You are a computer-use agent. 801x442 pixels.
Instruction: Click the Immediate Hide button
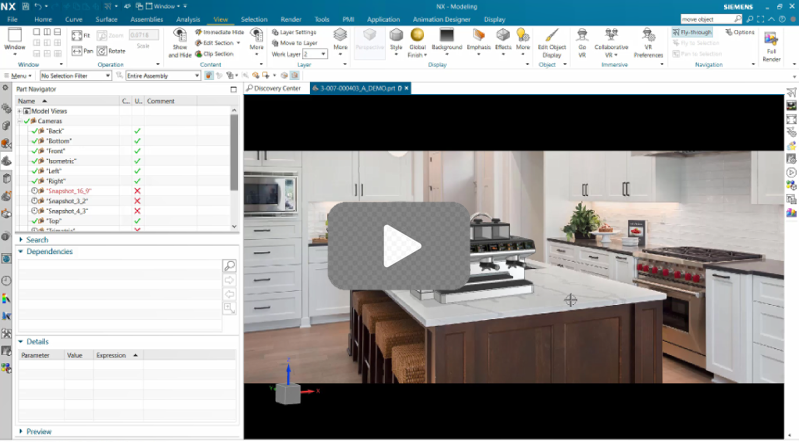point(219,32)
